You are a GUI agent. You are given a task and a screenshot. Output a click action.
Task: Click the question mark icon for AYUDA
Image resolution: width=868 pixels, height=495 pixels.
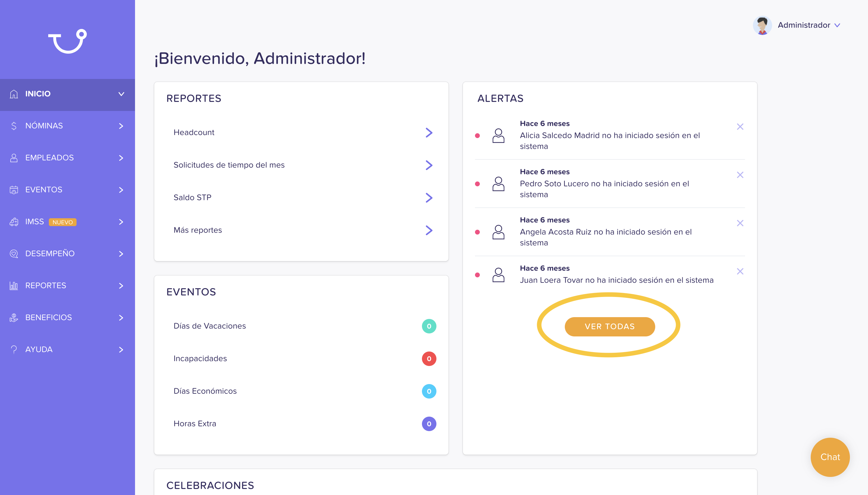(14, 349)
